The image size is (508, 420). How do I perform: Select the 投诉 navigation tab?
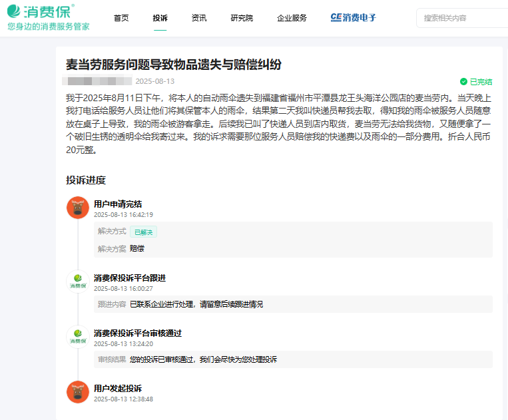tap(160, 18)
